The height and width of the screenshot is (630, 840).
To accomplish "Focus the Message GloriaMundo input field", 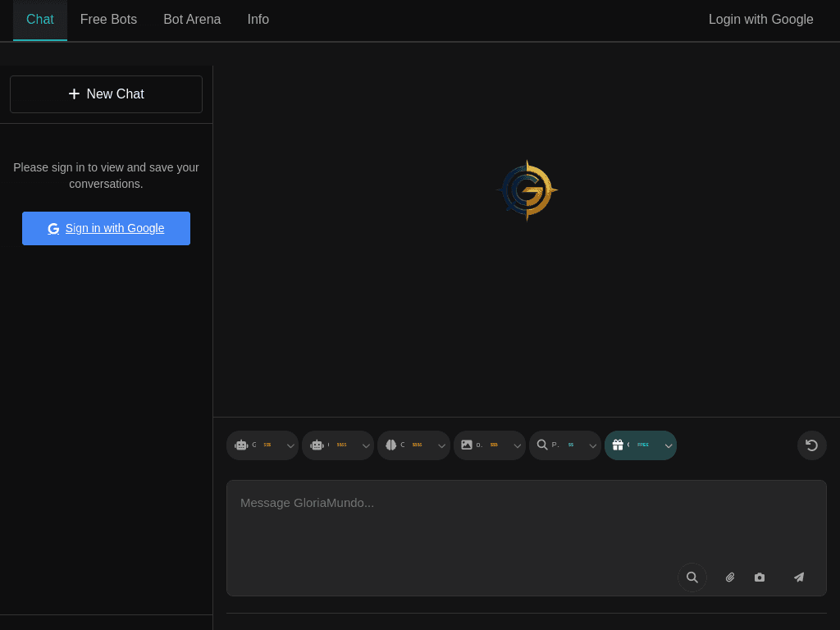I will 526,538.
